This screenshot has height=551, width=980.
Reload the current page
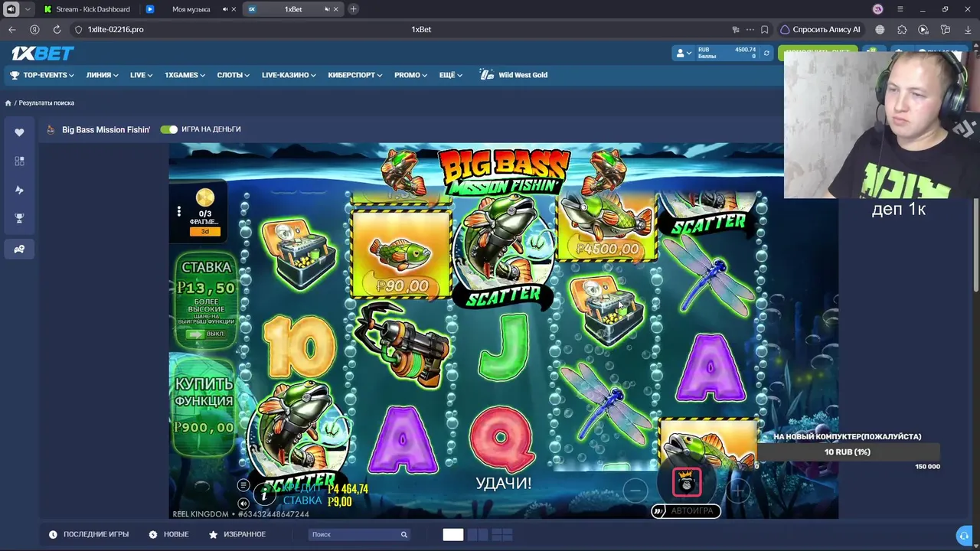(57, 30)
